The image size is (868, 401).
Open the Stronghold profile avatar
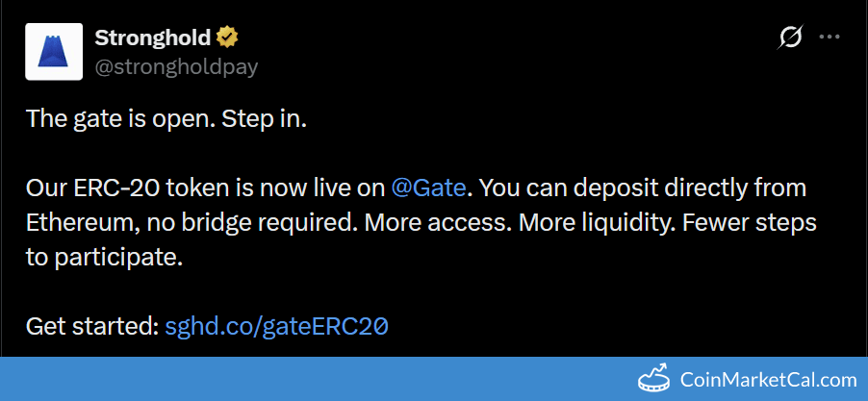(x=54, y=51)
